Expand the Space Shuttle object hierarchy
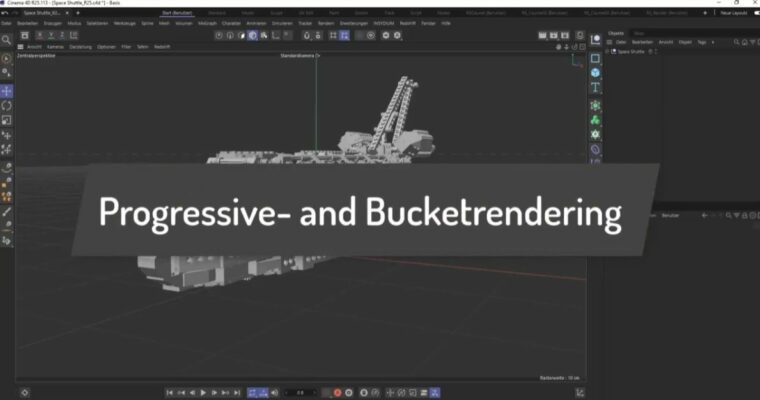The width and height of the screenshot is (760, 400). tap(607, 51)
